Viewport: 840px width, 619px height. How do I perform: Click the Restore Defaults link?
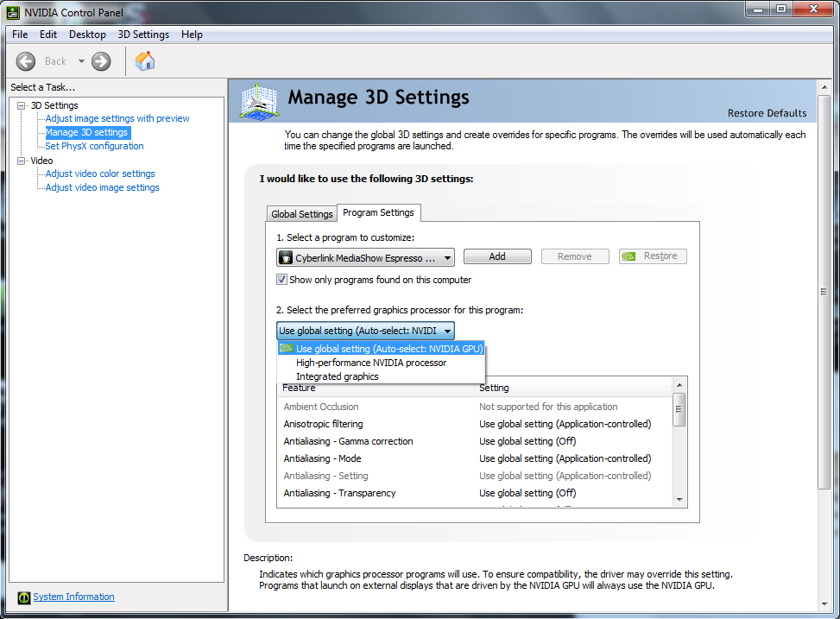767,113
